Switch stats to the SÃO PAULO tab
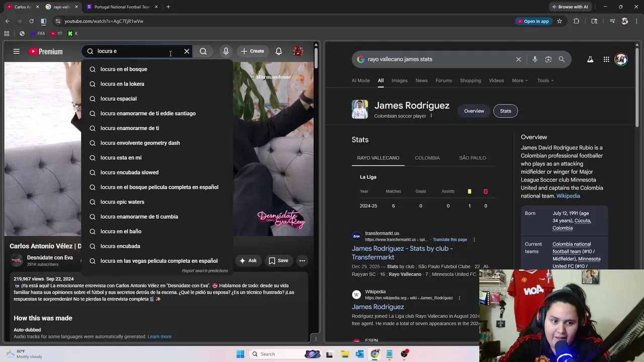The height and width of the screenshot is (362, 644). click(472, 158)
